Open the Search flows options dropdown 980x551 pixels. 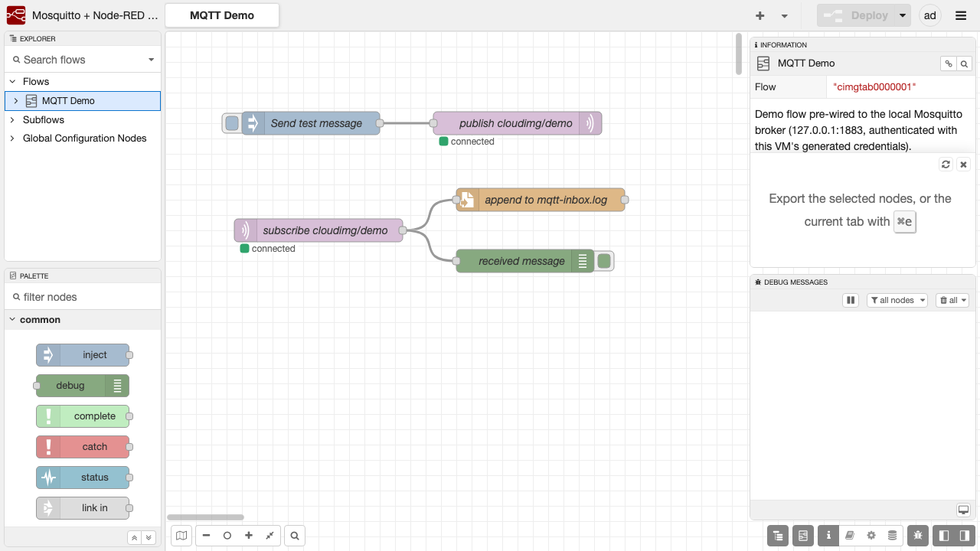point(151,60)
